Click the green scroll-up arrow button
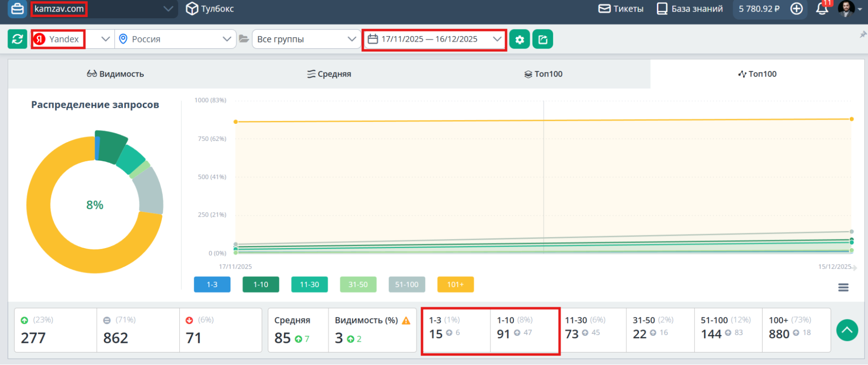 (847, 330)
